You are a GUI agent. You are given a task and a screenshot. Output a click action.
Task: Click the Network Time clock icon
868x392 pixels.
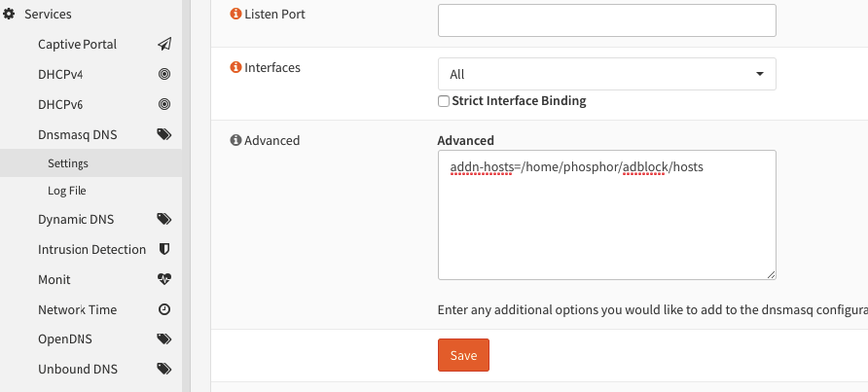[164, 309]
